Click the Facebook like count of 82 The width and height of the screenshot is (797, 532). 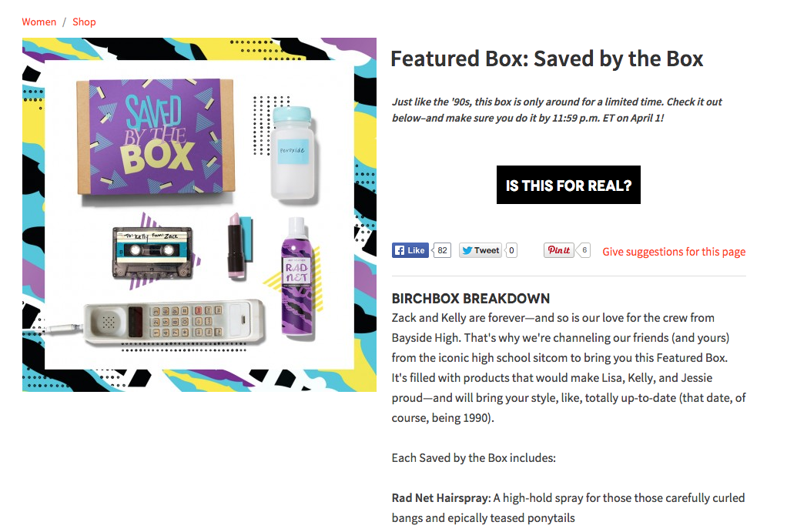pos(442,250)
